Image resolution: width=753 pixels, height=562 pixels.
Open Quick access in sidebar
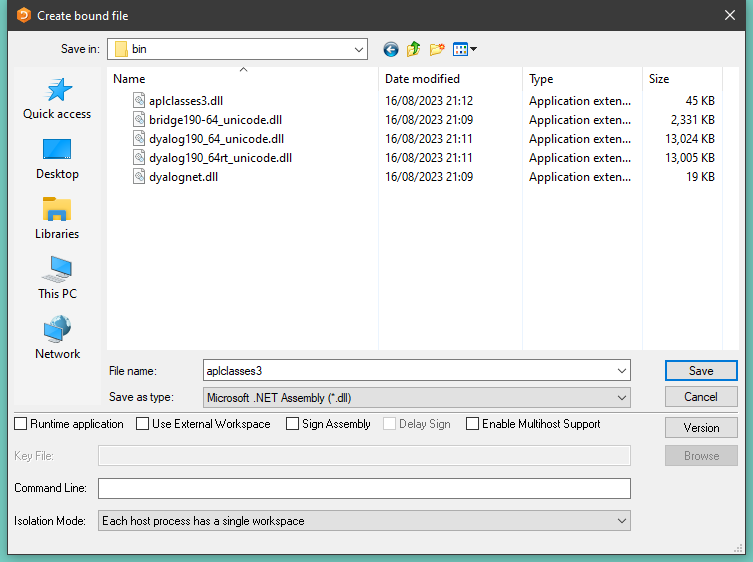click(x=57, y=98)
